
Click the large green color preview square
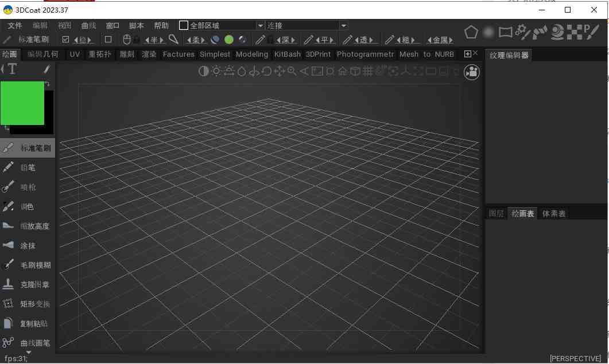pos(22,104)
